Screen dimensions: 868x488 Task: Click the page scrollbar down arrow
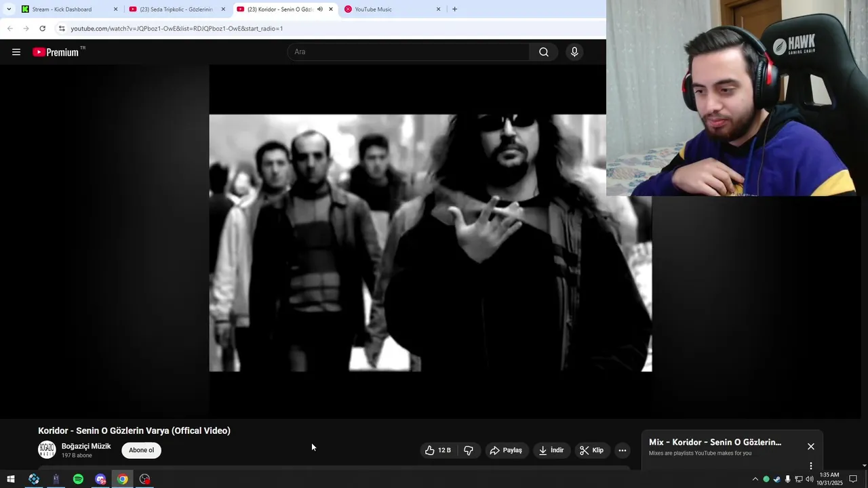864,466
